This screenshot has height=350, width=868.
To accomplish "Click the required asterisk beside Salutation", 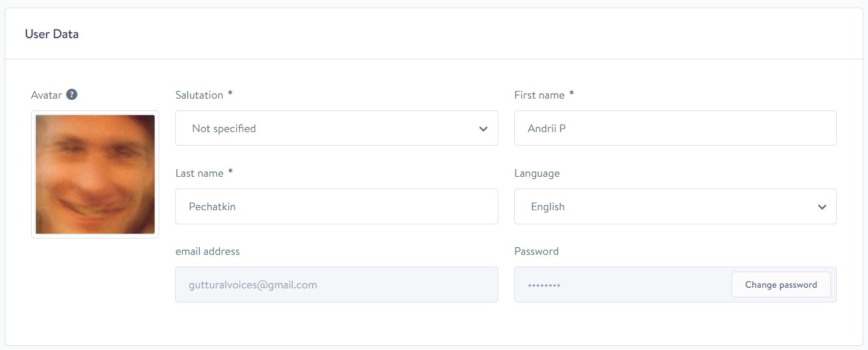I will (x=230, y=95).
